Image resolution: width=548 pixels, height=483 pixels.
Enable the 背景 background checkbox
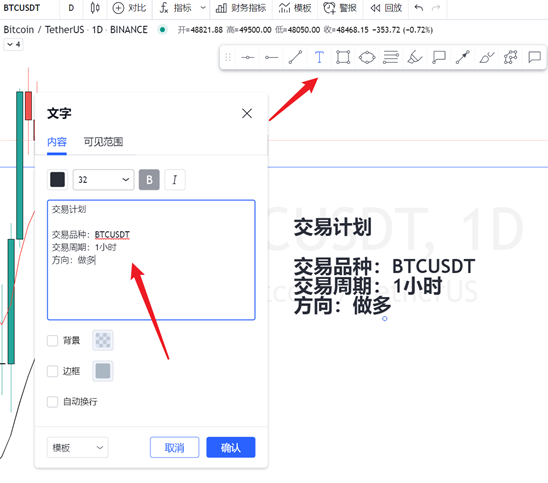52,340
